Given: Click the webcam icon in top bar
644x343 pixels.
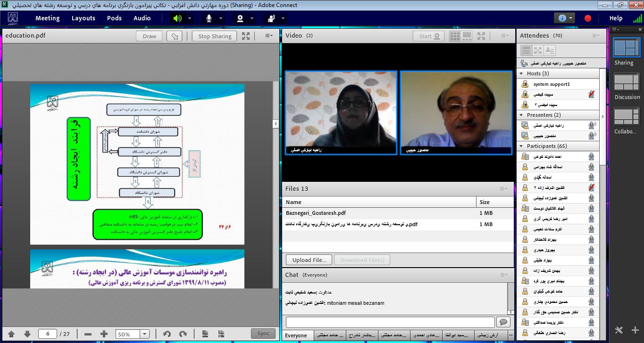Looking at the screenshot, I should click(x=240, y=18).
